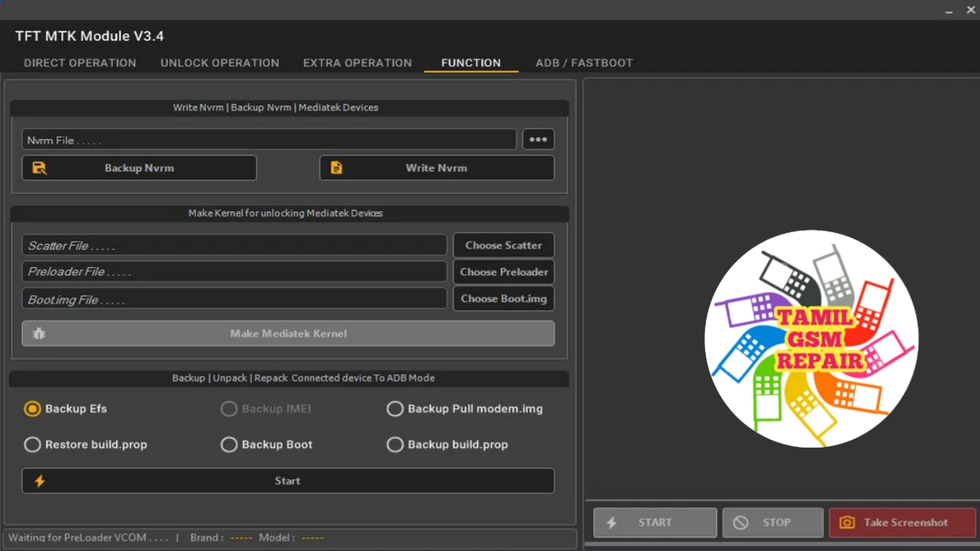Click the TFT MTK Module V3.4 title
This screenshot has width=980, height=551.
90,36
